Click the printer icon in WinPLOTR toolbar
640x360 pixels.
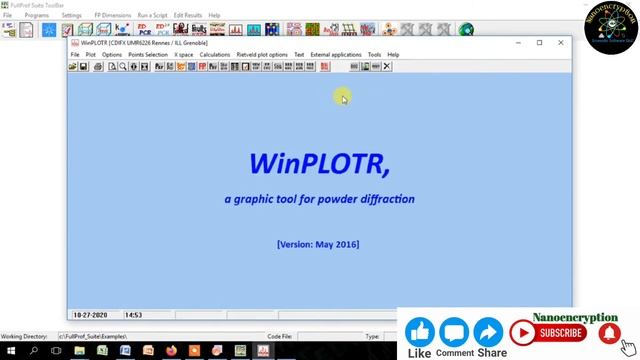click(98, 67)
